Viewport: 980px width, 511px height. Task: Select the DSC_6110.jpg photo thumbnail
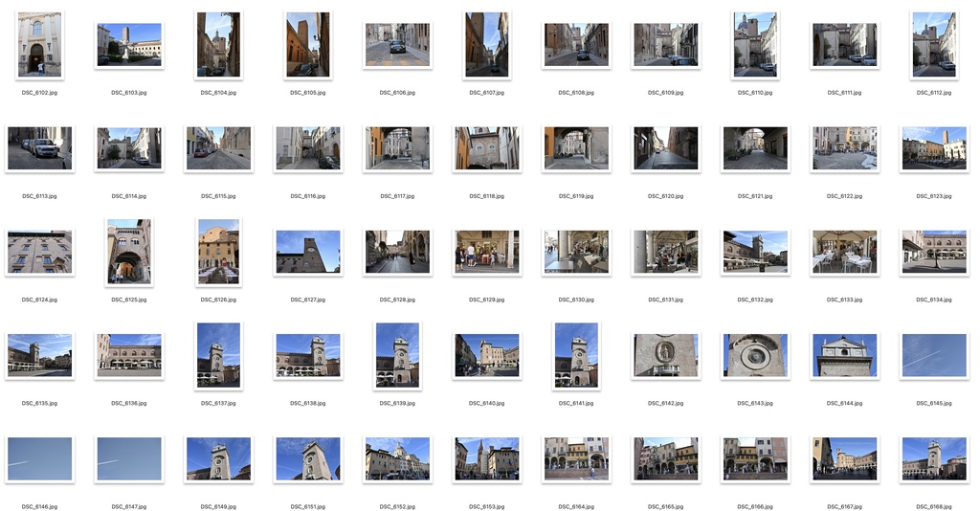click(x=754, y=44)
